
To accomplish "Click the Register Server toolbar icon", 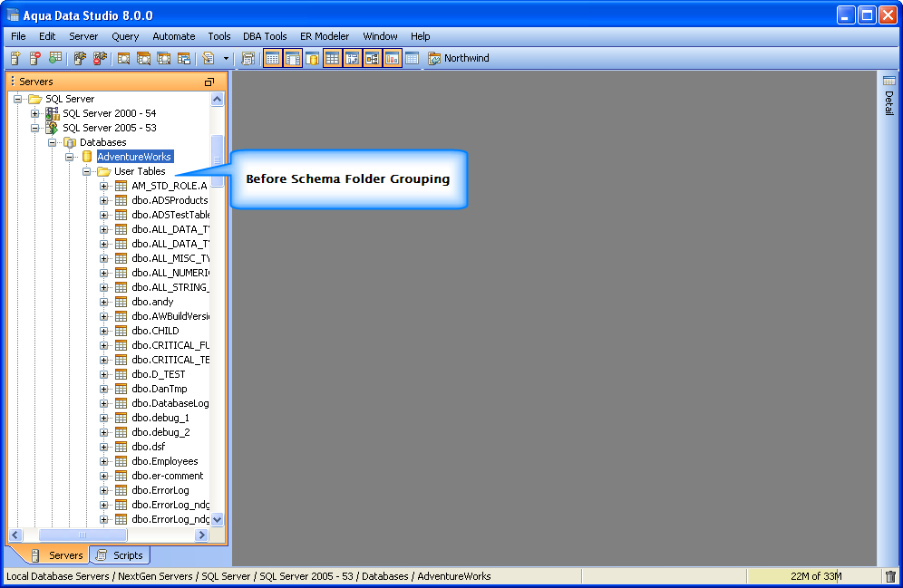I will (x=15, y=58).
